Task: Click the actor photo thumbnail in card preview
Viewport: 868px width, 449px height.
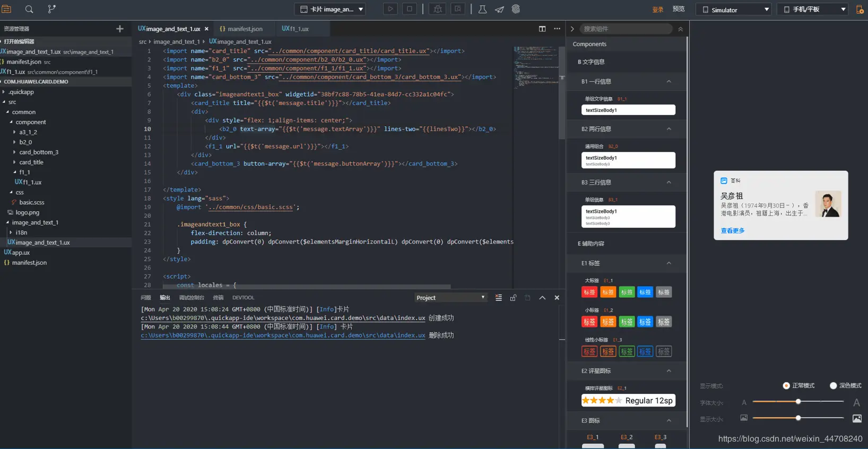Action: 828,204
